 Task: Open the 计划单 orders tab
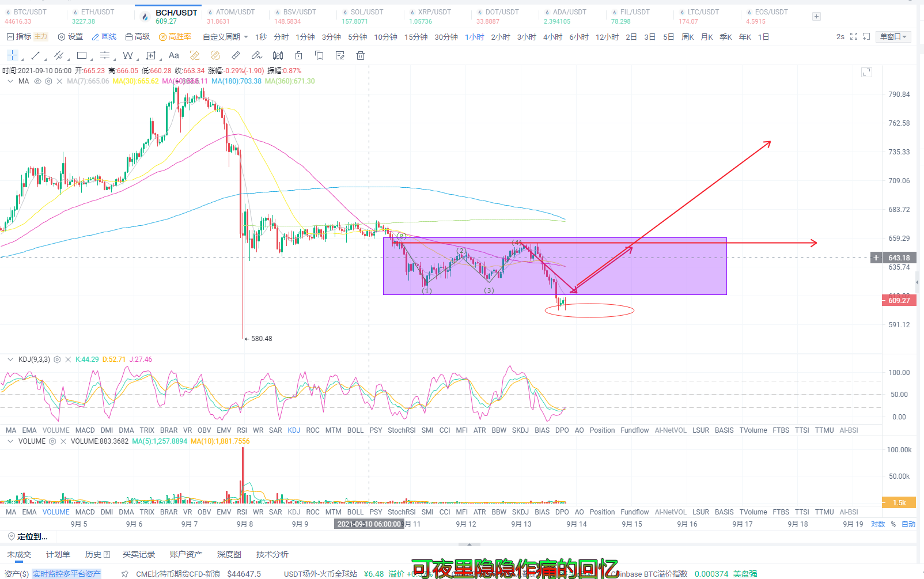coord(58,554)
